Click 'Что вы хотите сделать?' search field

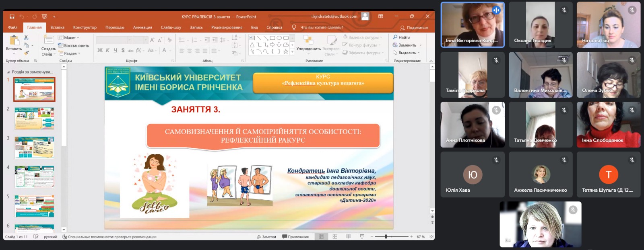321,27
